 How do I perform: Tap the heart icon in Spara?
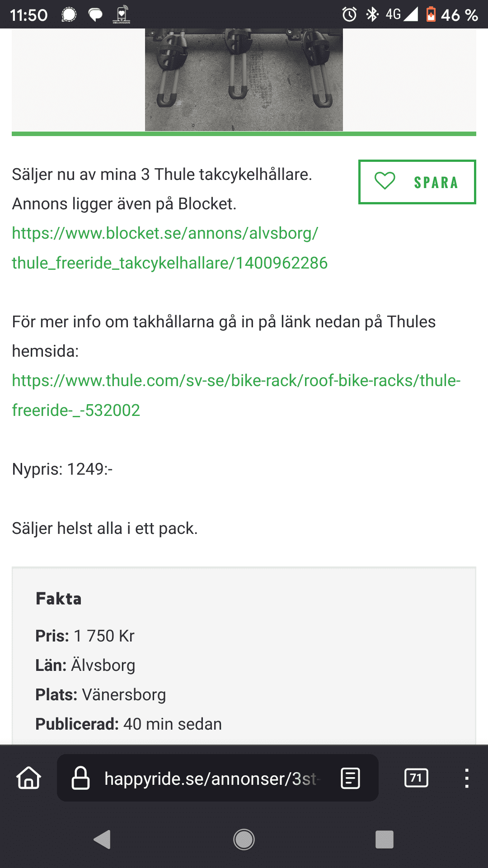pos(385,181)
